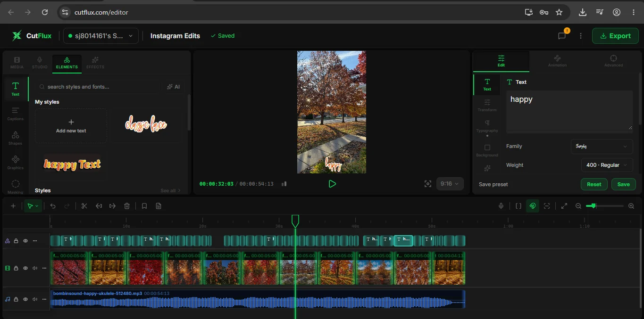Click the scissors split clip icon
This screenshot has width=644, height=319.
click(84, 206)
